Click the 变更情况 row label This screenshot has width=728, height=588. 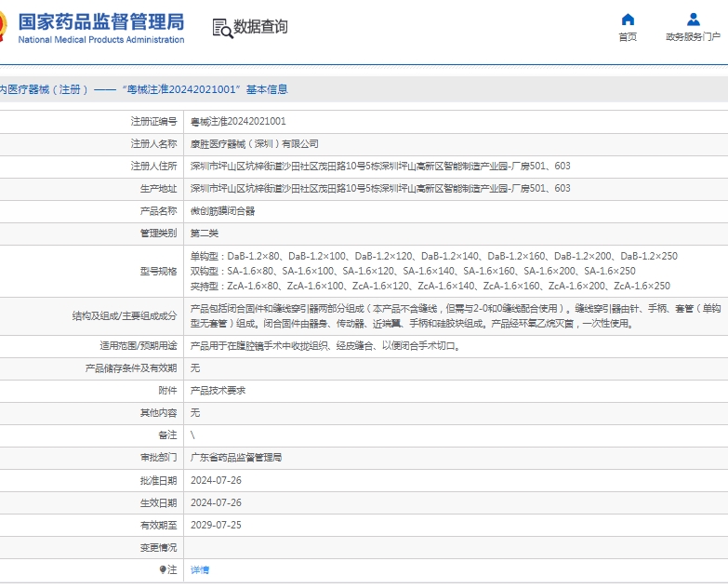[x=158, y=548]
